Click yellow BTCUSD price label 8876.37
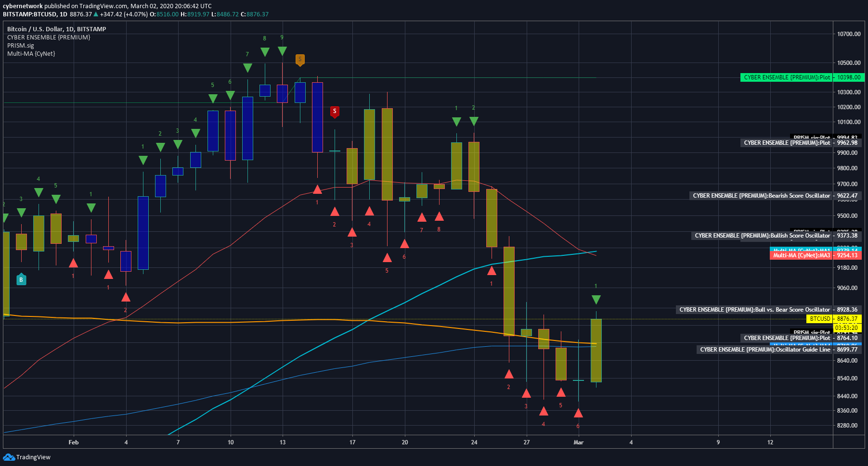This screenshot has width=868, height=466. pos(834,319)
